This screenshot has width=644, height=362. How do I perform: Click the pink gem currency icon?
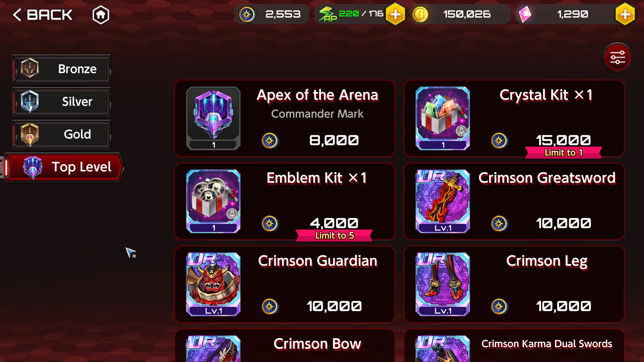pos(525,14)
